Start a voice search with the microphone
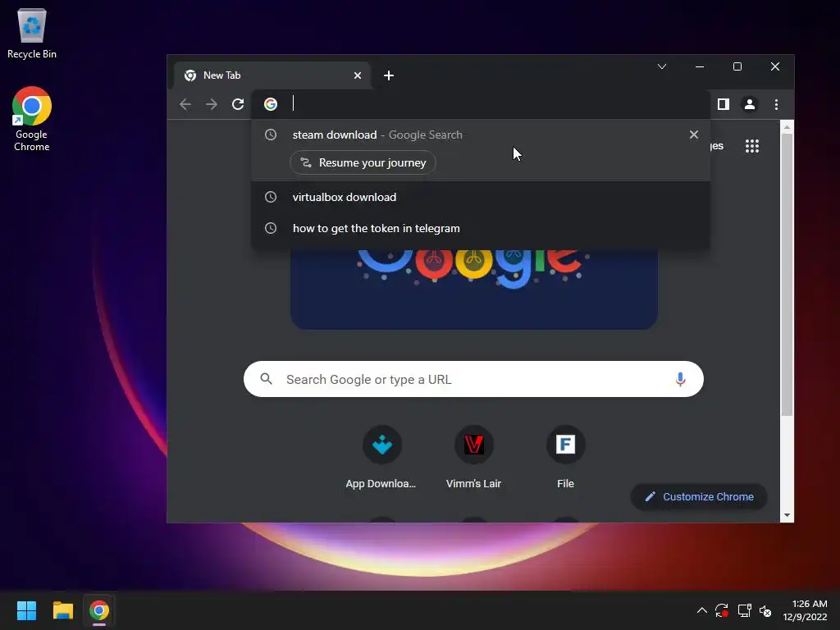This screenshot has width=840, height=630. click(x=680, y=379)
